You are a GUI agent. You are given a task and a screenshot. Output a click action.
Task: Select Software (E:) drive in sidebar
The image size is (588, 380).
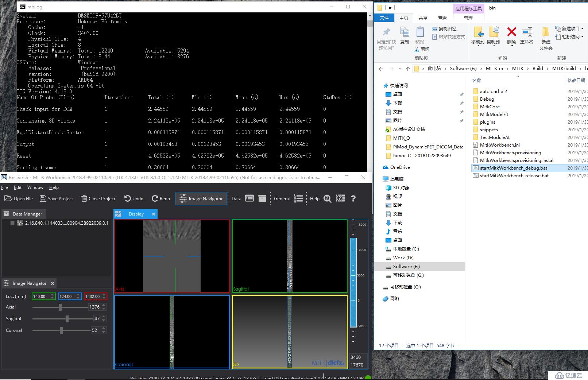click(x=419, y=267)
